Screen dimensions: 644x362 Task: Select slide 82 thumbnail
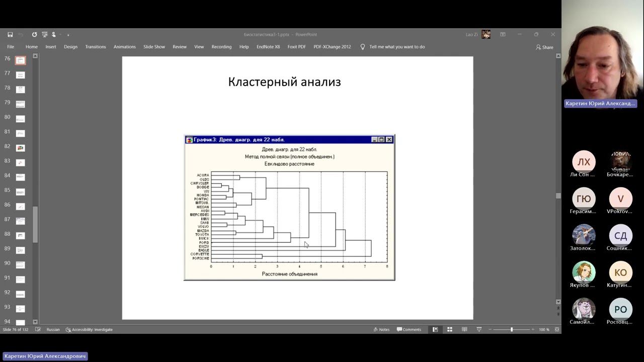[20, 148]
